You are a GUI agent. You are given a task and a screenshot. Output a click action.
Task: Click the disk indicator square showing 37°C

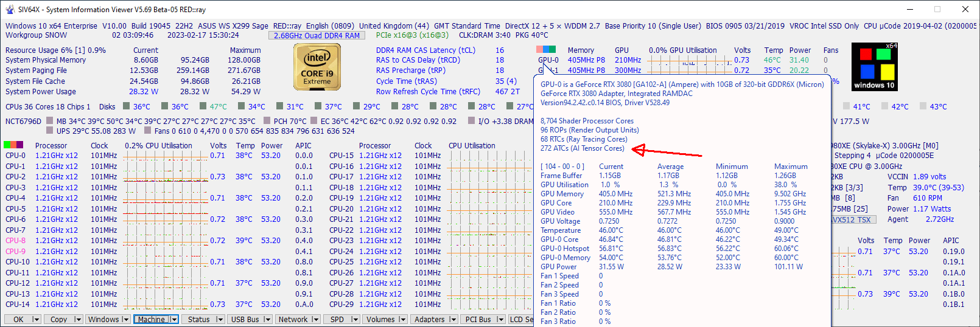click(318, 106)
